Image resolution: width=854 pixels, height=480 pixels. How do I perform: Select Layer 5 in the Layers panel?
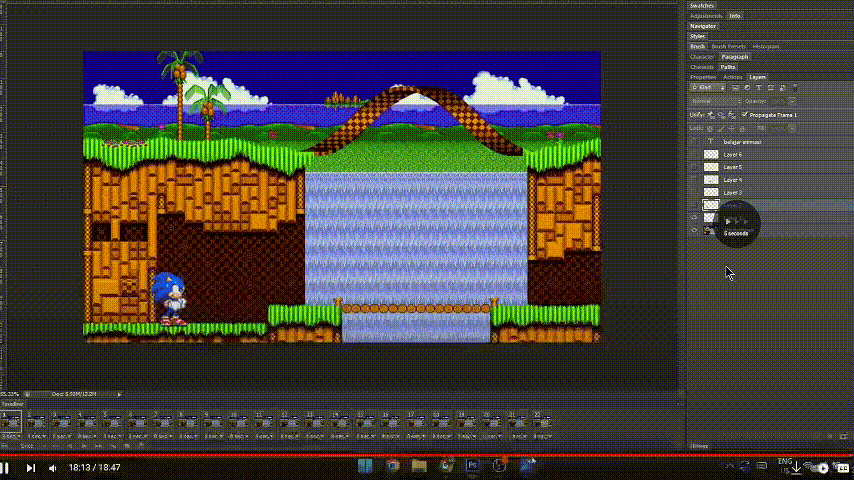pyautogui.click(x=740, y=167)
